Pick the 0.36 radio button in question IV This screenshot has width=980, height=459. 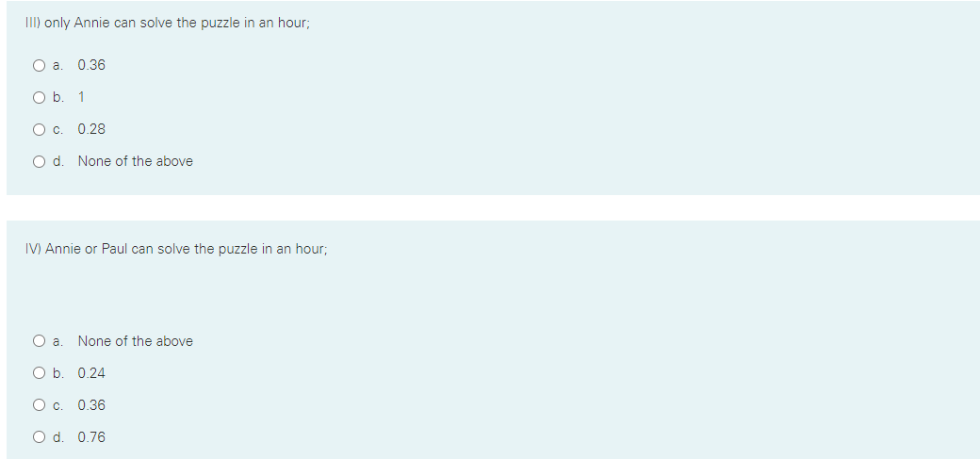(x=40, y=406)
